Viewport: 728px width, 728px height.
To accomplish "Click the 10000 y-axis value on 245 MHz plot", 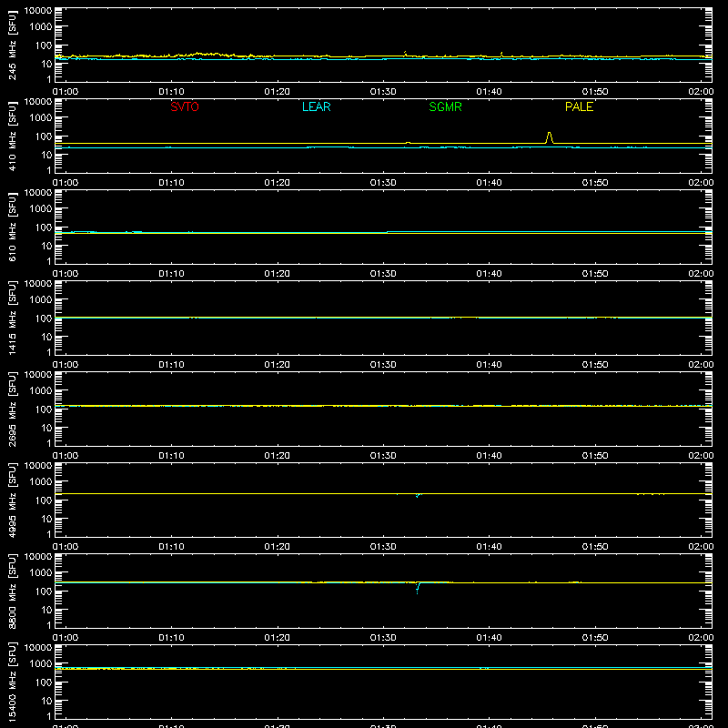I will coord(38,11).
